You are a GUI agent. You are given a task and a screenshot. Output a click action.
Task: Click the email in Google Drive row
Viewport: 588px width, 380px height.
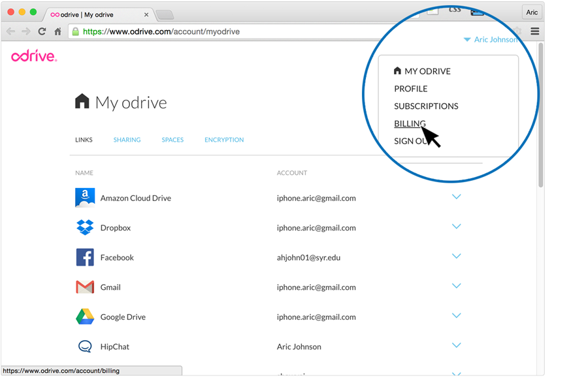pyautogui.click(x=316, y=317)
